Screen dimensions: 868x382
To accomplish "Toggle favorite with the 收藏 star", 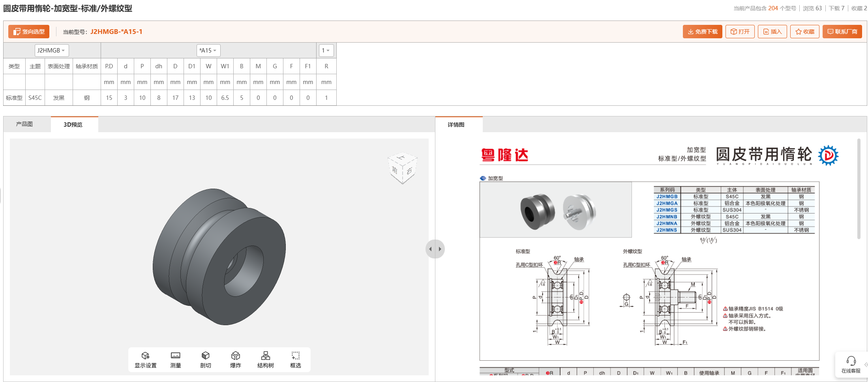I will pyautogui.click(x=804, y=31).
